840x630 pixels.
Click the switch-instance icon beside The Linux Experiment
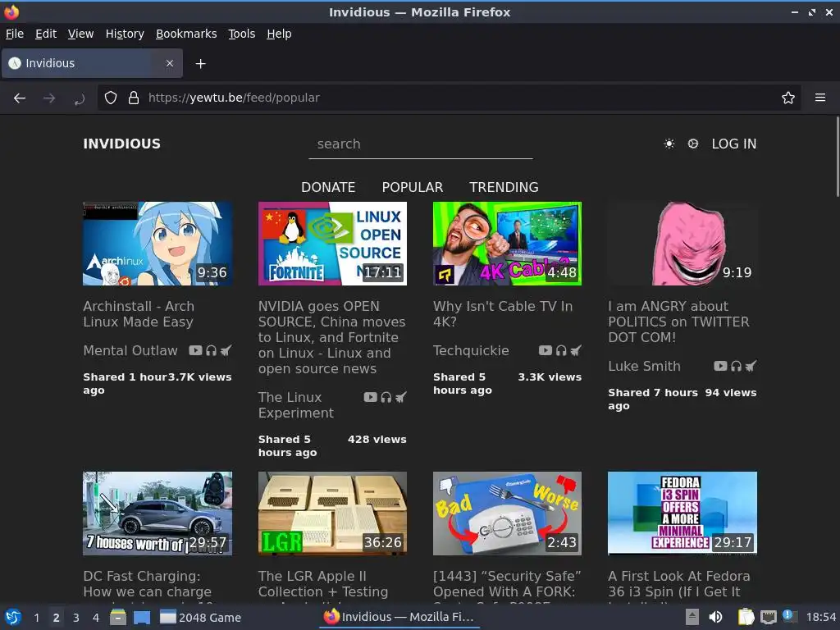point(400,397)
